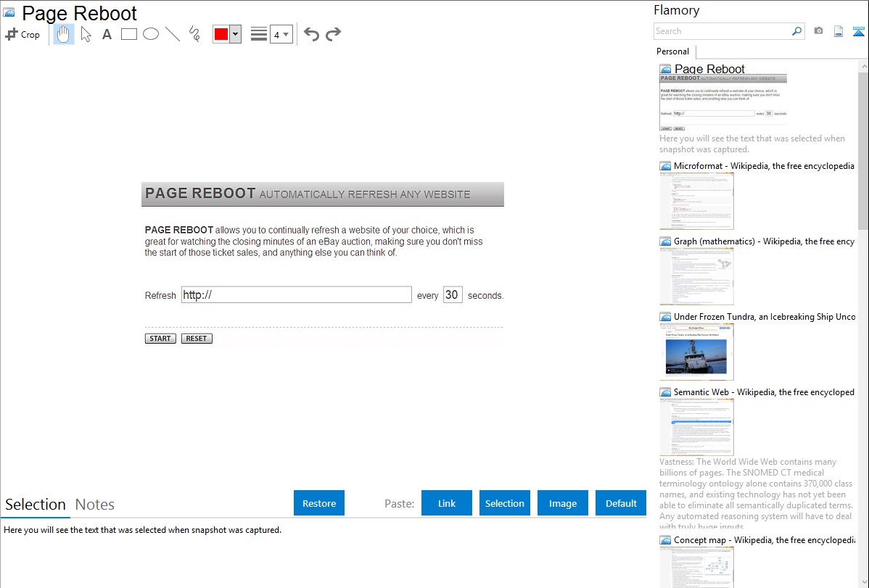The height and width of the screenshot is (588, 869).
Task: Click the Microformat entry browser icon
Action: click(x=665, y=166)
